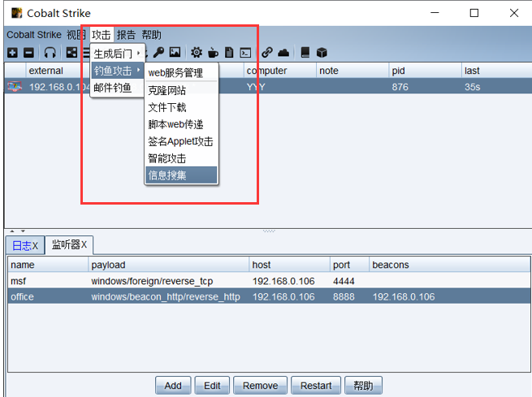Click the terminal icon for scripted web delivery

(245, 53)
